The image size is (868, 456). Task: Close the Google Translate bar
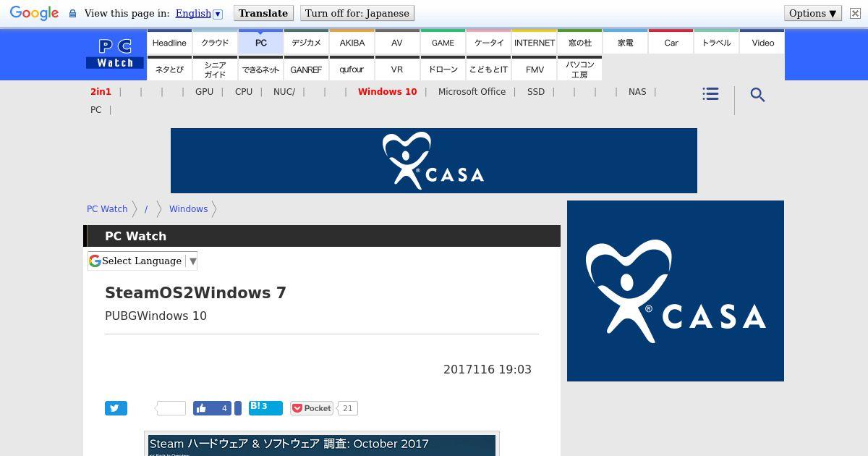click(x=855, y=13)
